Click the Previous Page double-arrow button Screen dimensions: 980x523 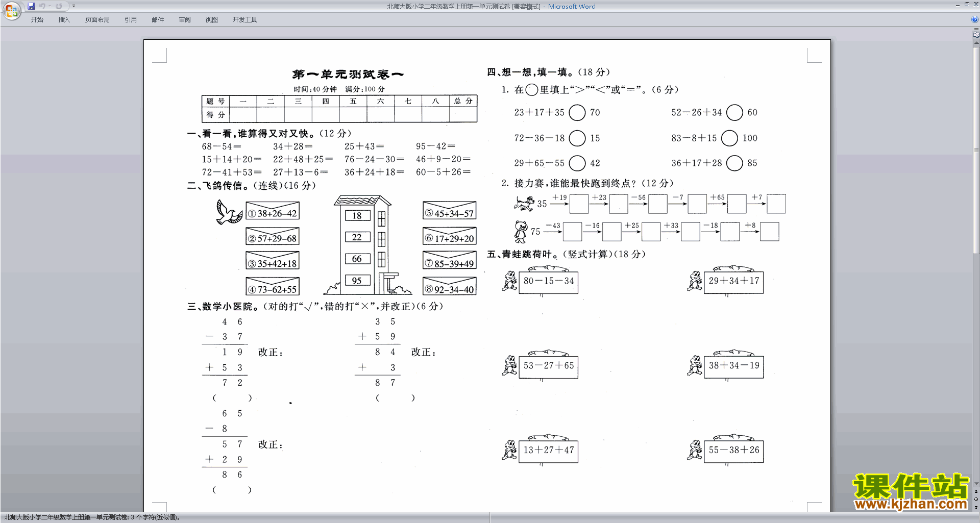[x=976, y=492]
